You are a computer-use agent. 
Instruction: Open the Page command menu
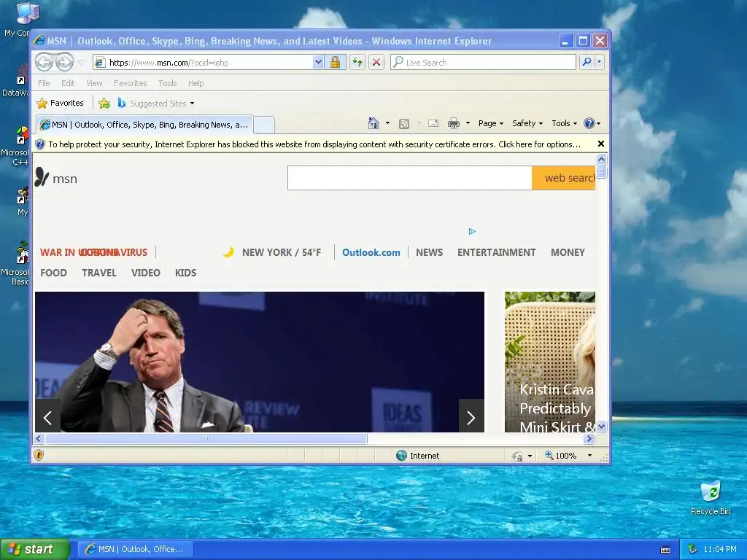[491, 123]
